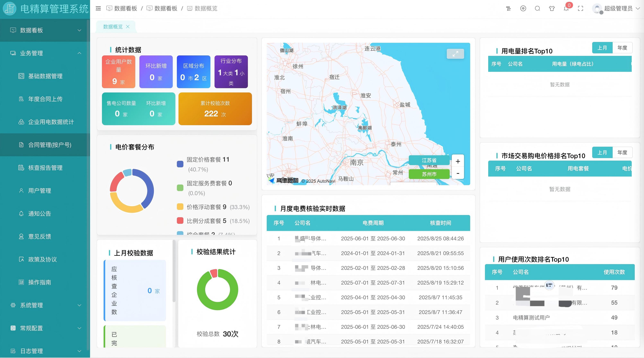Click the 苏州市 map button
Screen dimensions: 644x358
click(x=429, y=174)
